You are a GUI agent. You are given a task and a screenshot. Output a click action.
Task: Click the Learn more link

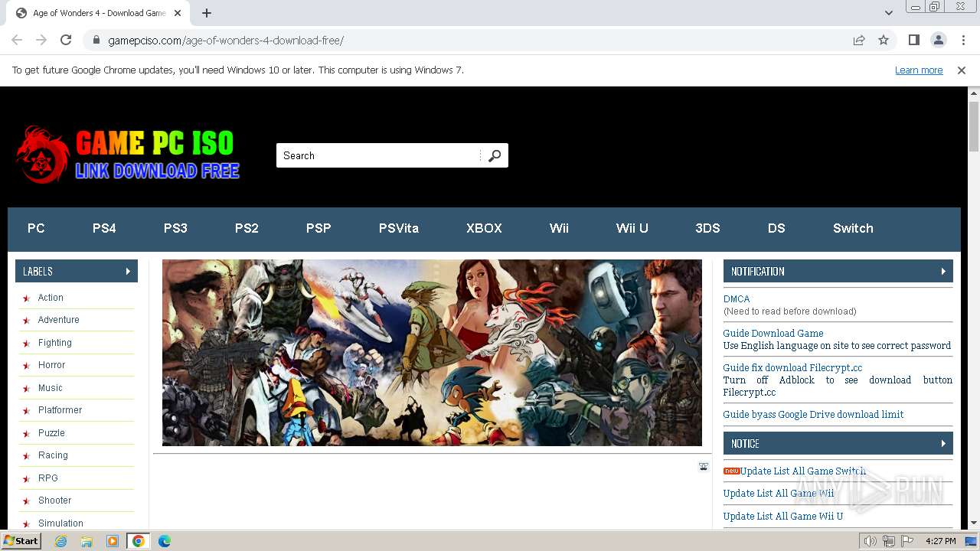[x=919, y=70]
